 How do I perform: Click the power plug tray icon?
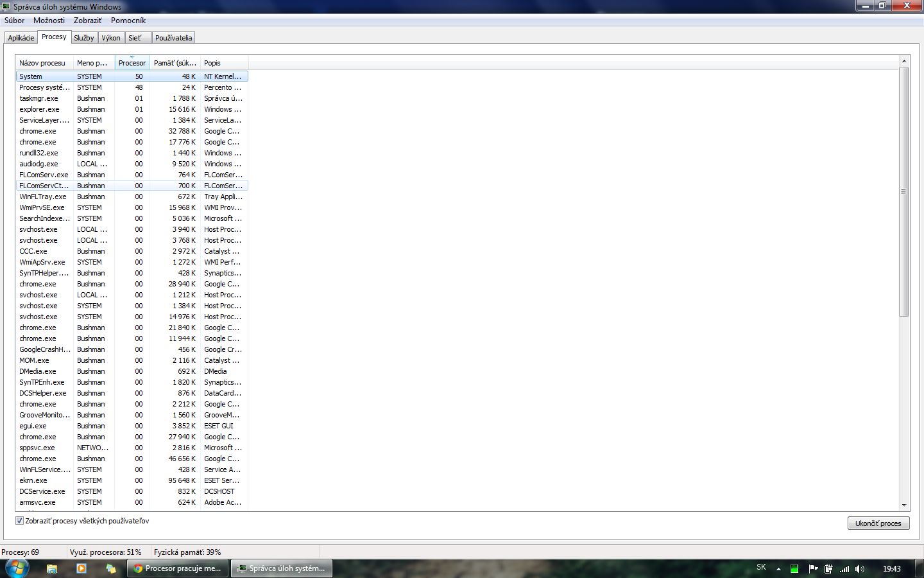click(x=828, y=568)
